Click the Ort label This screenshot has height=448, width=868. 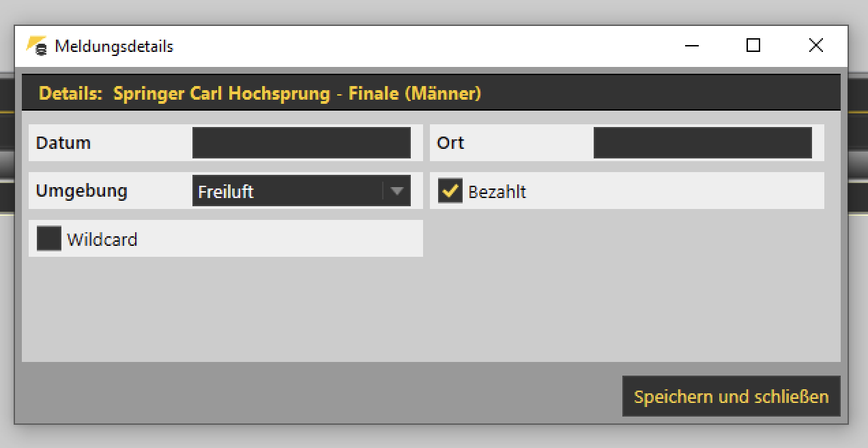click(450, 143)
